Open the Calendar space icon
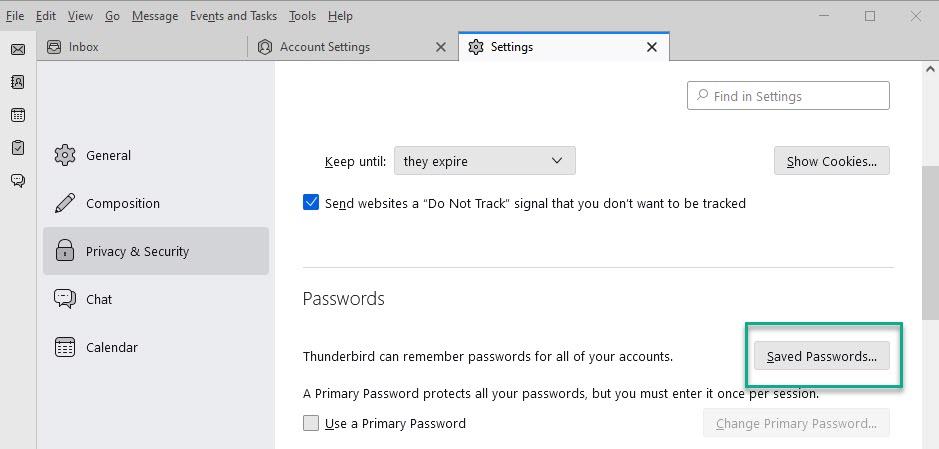Image resolution: width=939 pixels, height=449 pixels. click(18, 115)
